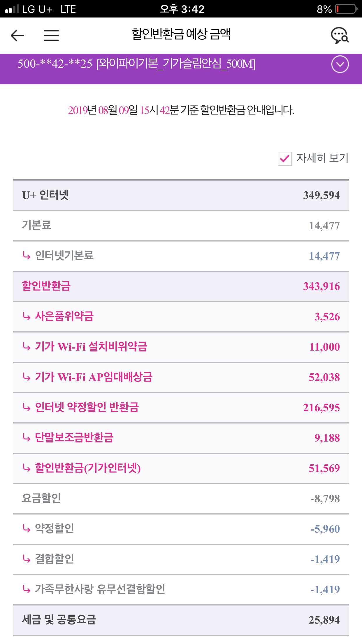
Task: Tap the 할인반환금 예상 금액 title
Action: point(181,34)
